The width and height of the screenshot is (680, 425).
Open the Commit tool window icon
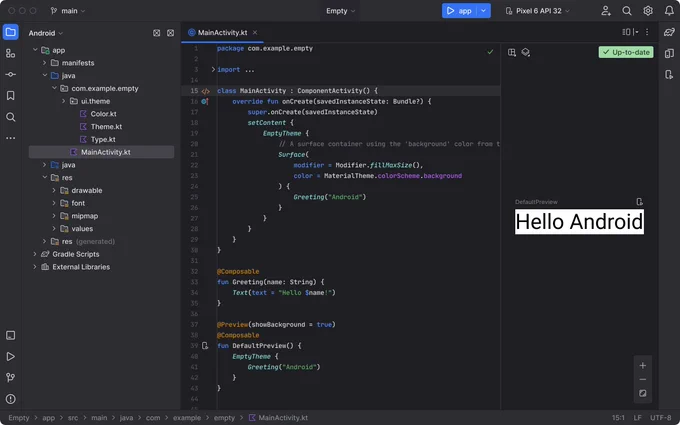tap(10, 75)
